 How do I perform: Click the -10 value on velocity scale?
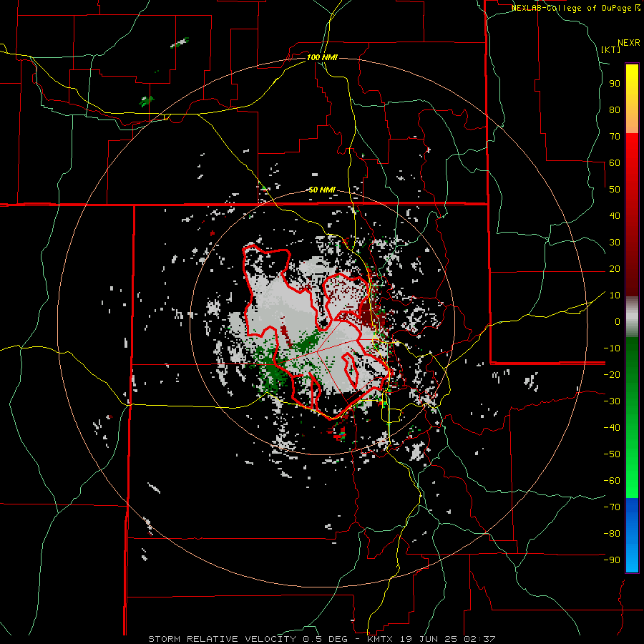coord(612,348)
